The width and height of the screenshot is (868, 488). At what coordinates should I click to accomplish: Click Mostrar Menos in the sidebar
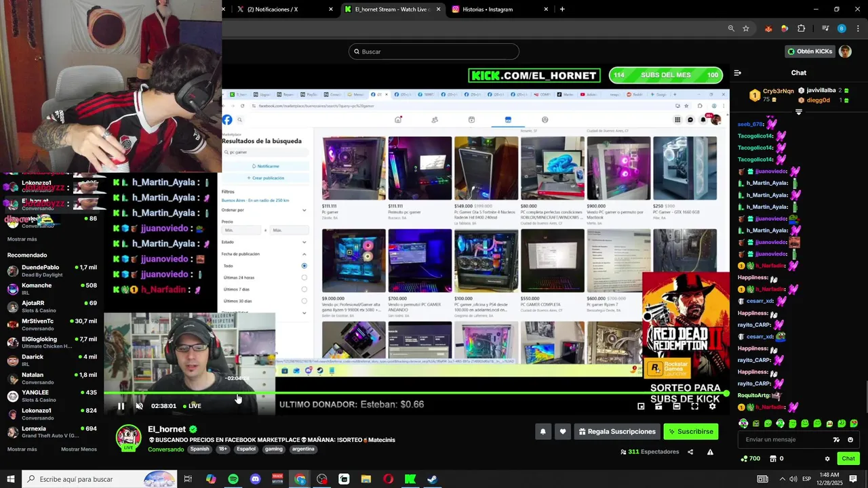79,449
